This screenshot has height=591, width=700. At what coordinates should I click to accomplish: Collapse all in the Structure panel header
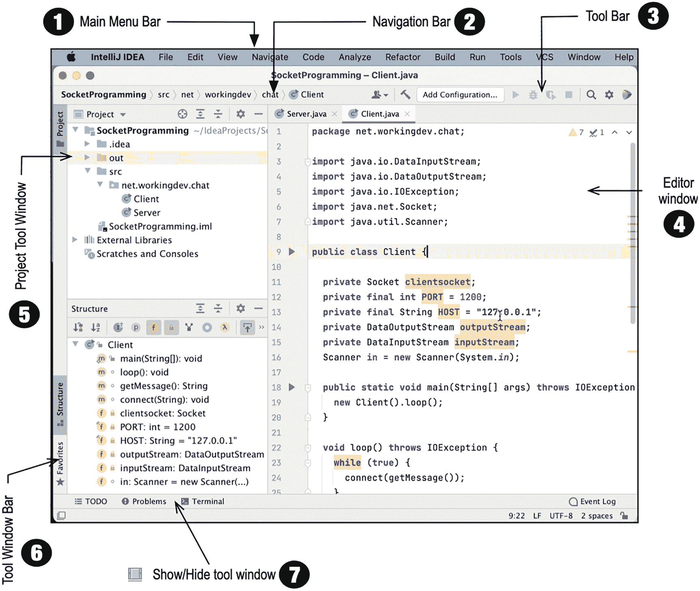click(x=218, y=308)
